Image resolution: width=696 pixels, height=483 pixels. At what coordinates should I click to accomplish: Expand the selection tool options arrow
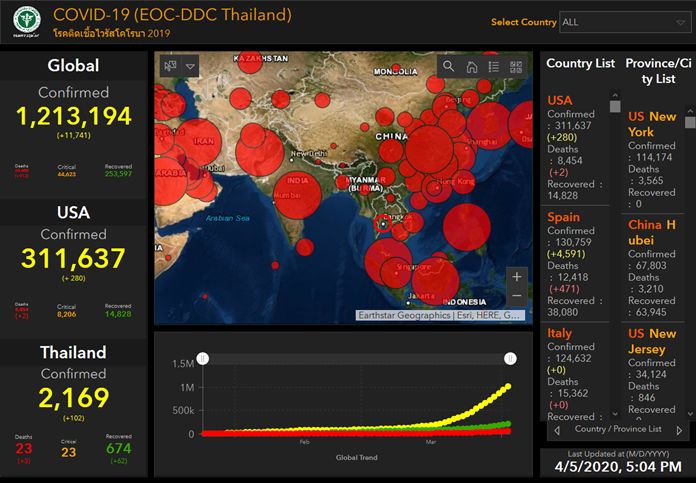[x=190, y=66]
